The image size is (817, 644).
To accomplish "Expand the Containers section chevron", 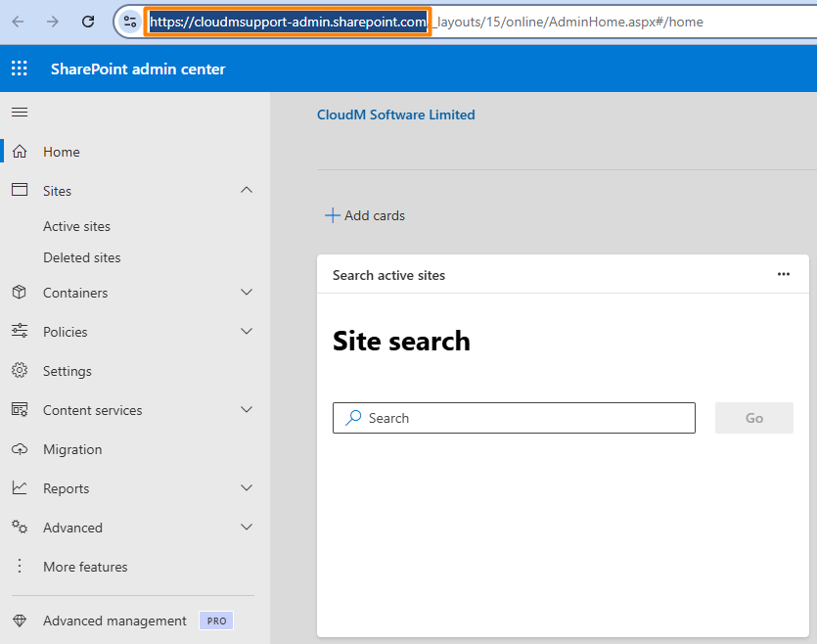I will tap(247, 293).
